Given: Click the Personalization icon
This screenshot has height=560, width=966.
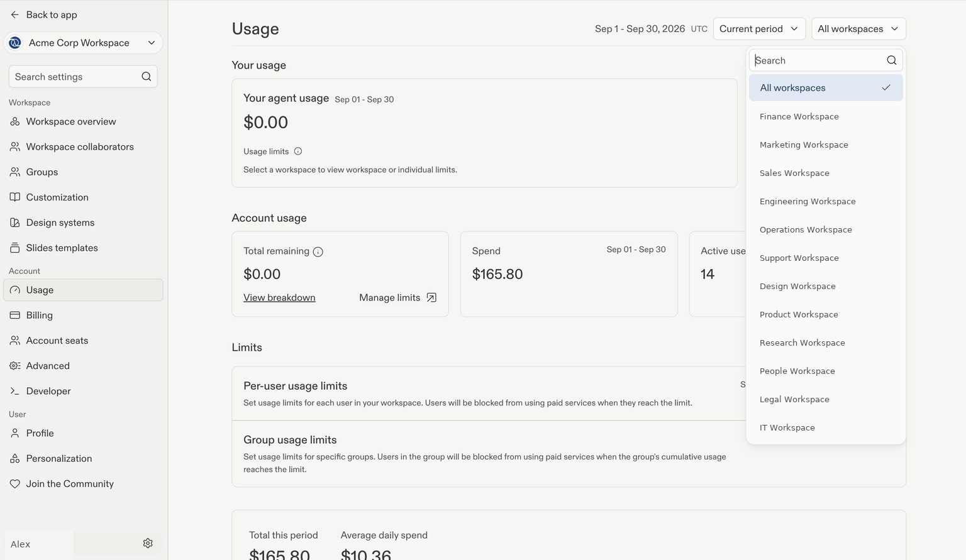Looking at the screenshot, I should pos(15,458).
